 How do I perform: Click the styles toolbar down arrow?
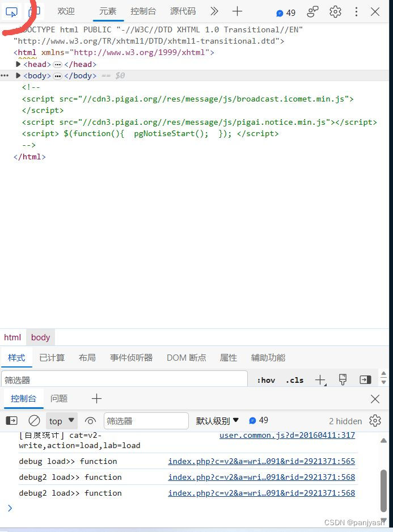[x=383, y=382]
